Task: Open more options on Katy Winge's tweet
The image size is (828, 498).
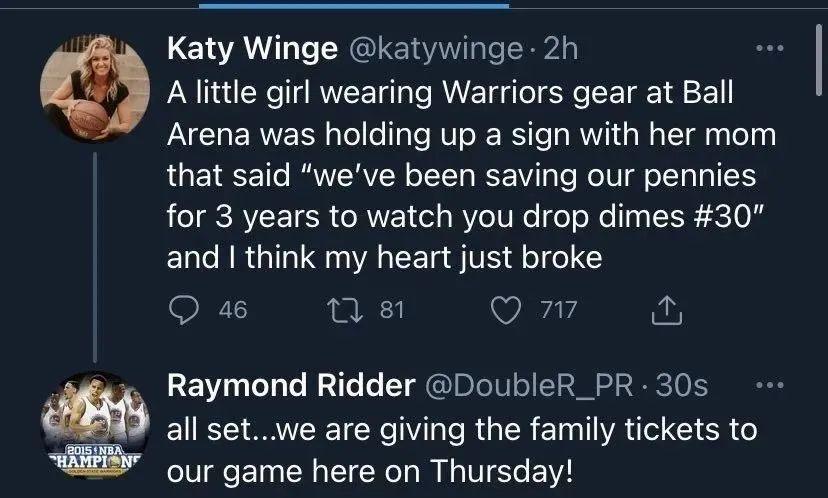Action: coord(768,50)
